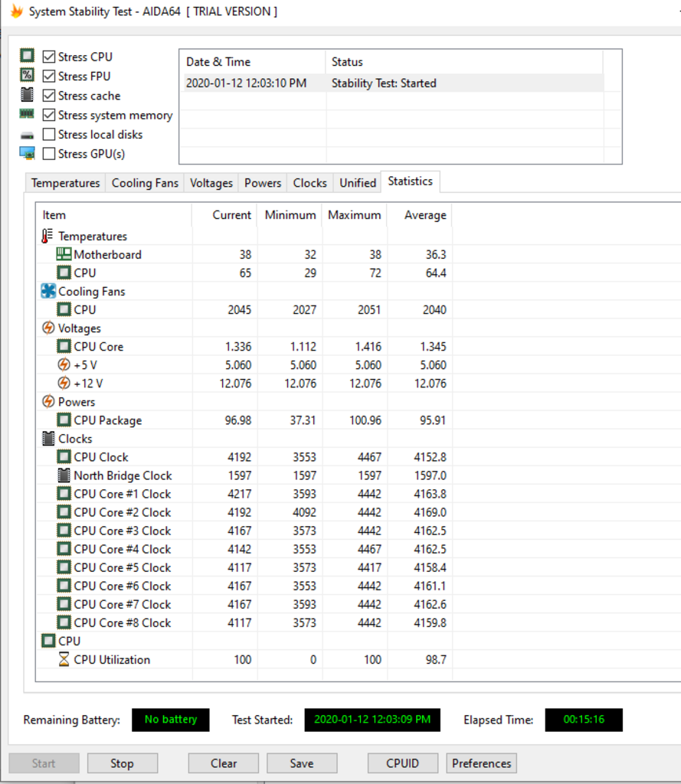Click the lightning icon of Powers group
Screen dimensions: 681x784
point(48,401)
